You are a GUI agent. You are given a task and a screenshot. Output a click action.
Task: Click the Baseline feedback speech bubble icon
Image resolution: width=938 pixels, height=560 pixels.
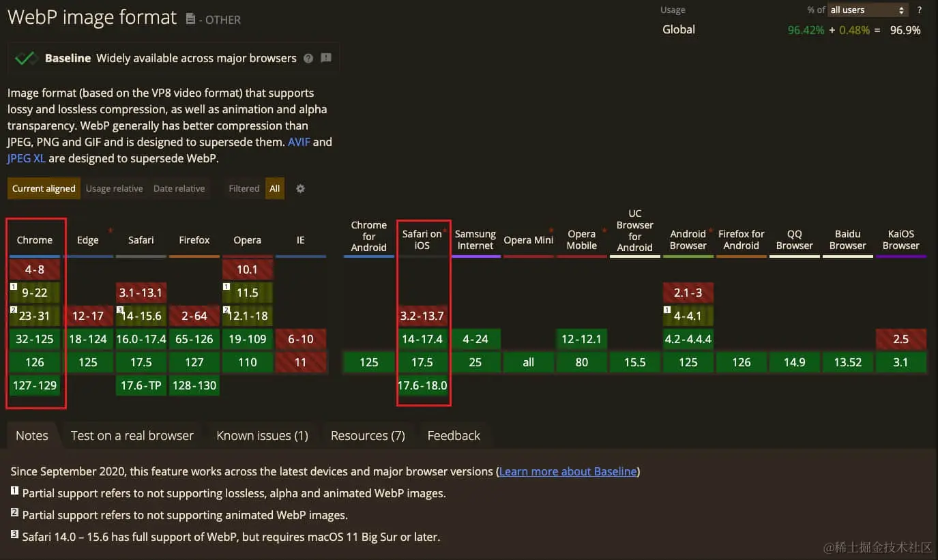click(x=326, y=59)
